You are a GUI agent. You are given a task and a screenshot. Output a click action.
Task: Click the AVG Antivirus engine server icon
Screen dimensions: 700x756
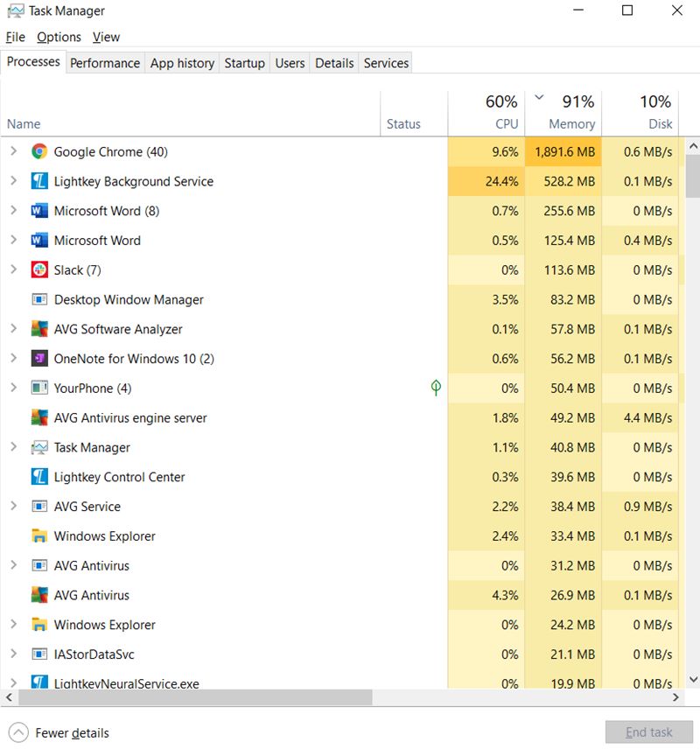(x=38, y=417)
